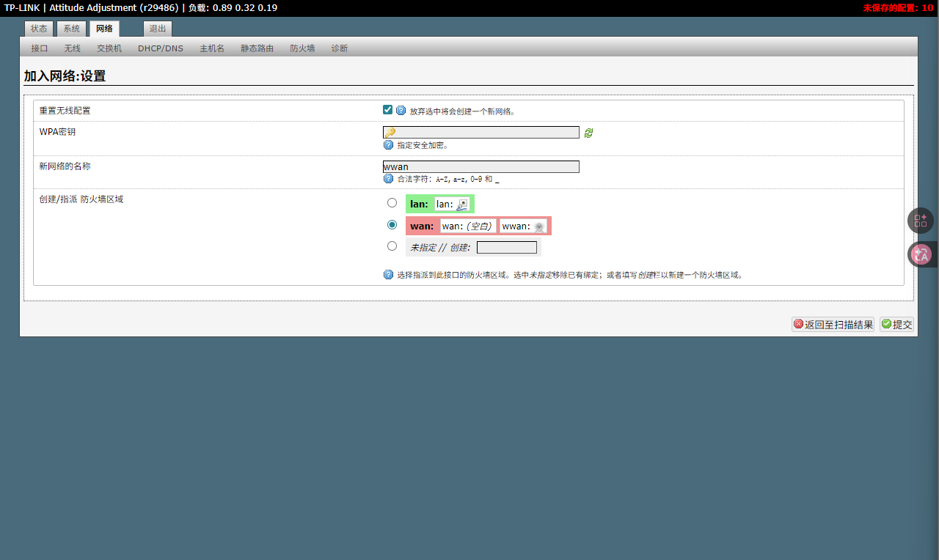Open the grid extension floating icon at right edge

921,221
